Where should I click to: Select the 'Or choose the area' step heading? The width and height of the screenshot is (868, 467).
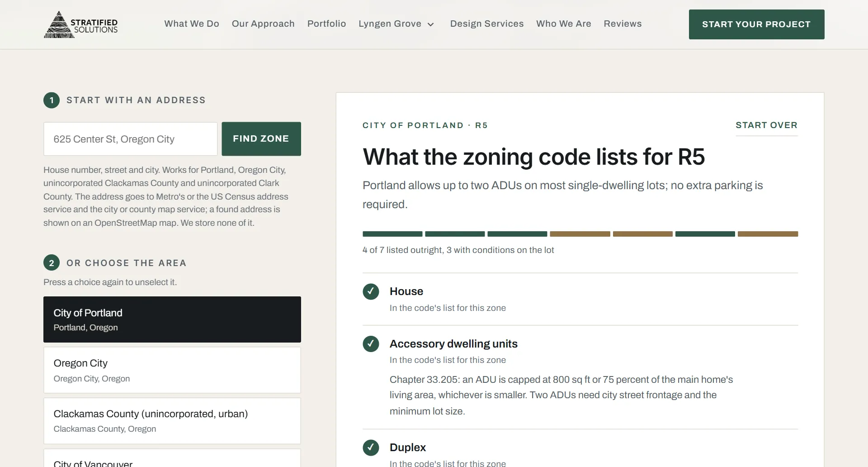click(127, 263)
